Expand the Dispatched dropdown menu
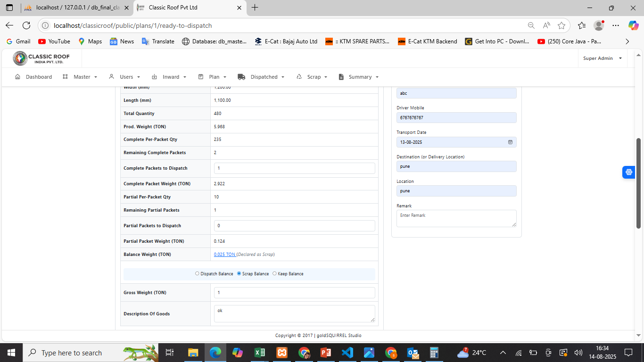 click(262, 77)
